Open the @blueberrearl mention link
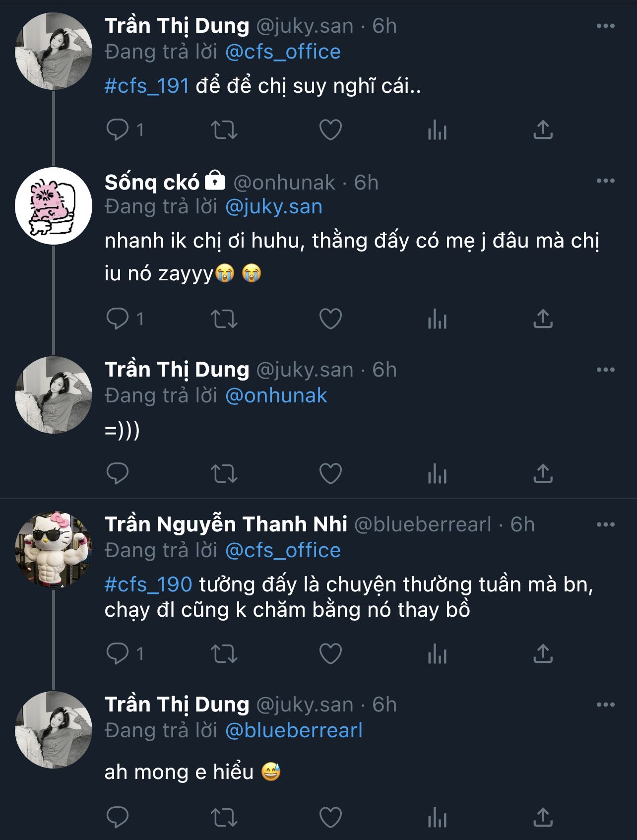This screenshot has height=840, width=637. pyautogui.click(x=294, y=730)
